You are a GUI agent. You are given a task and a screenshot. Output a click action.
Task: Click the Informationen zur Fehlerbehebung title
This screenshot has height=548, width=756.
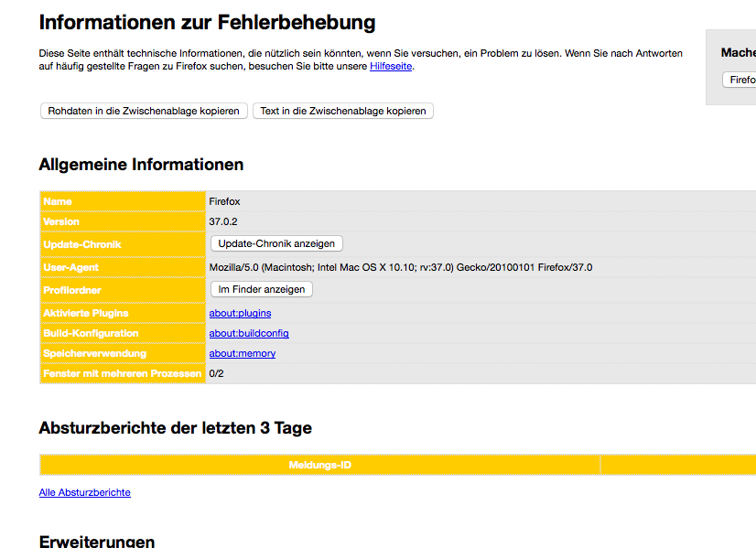[x=208, y=23]
